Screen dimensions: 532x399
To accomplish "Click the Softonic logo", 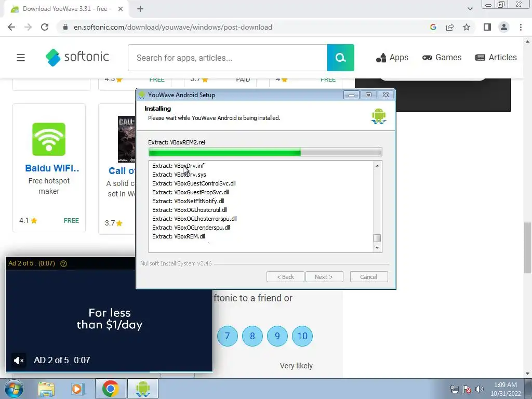I will pyautogui.click(x=77, y=57).
